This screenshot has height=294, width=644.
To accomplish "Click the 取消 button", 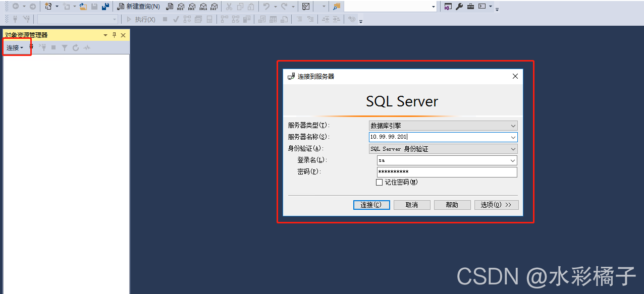I will point(412,205).
